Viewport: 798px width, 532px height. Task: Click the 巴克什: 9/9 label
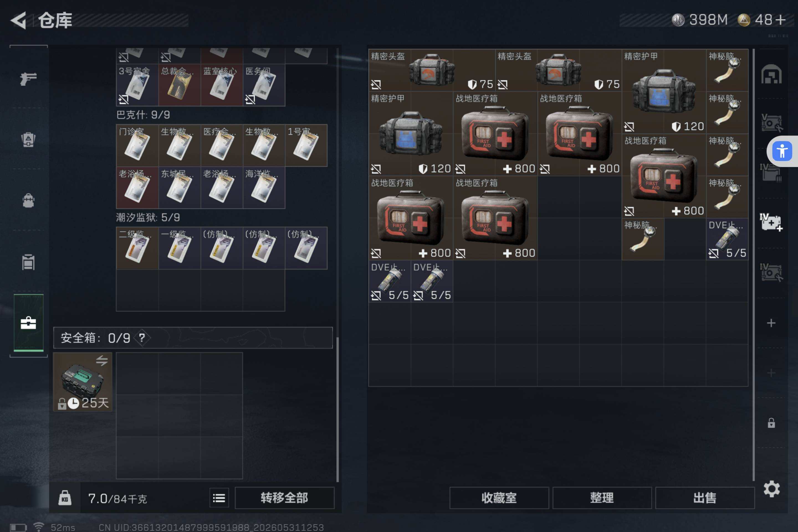pos(143,115)
